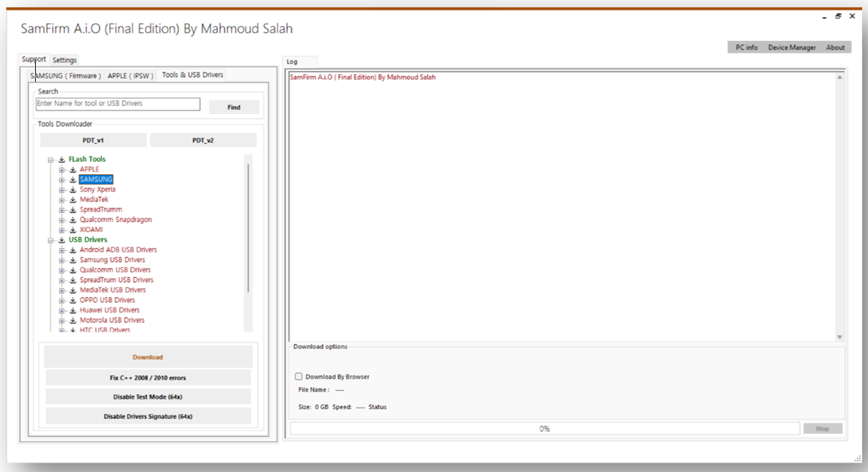Expand the XIOAMI flash tools node

(x=61, y=230)
